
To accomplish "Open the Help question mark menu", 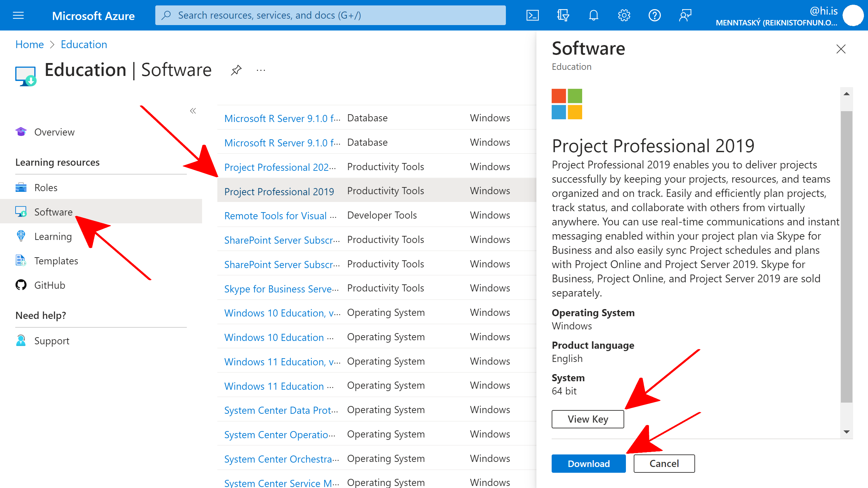I will (x=654, y=16).
